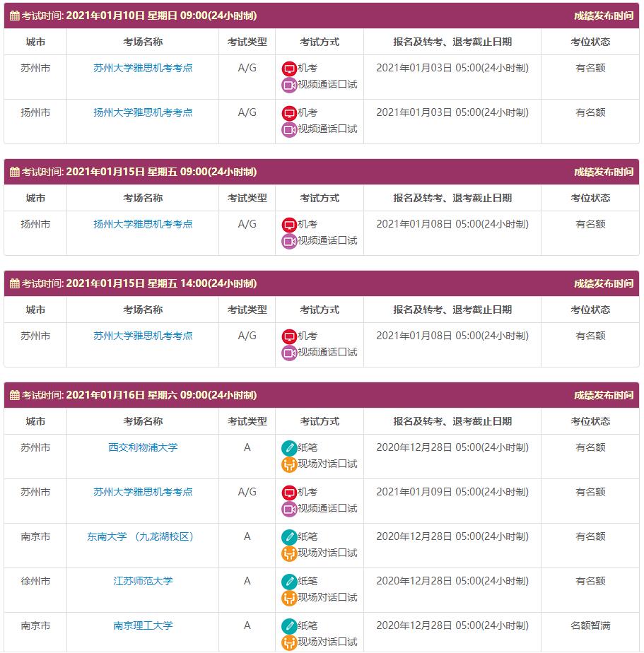Click calendar icon for 01月10日 09:00 session
The width and height of the screenshot is (644, 653).
click(15, 16)
